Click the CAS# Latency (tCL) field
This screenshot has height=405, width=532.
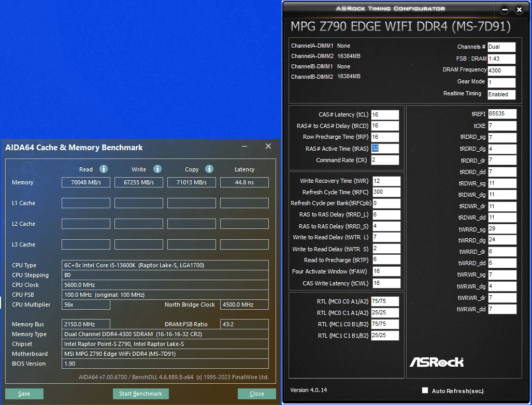click(385, 114)
